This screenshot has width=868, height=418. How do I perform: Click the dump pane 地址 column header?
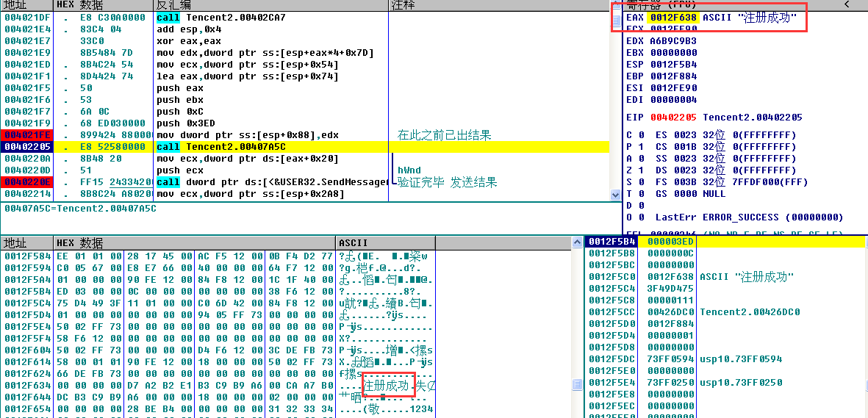(x=27, y=243)
